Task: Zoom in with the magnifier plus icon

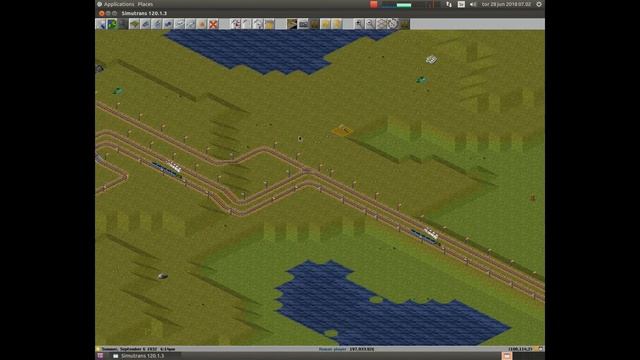Action: (x=359, y=24)
